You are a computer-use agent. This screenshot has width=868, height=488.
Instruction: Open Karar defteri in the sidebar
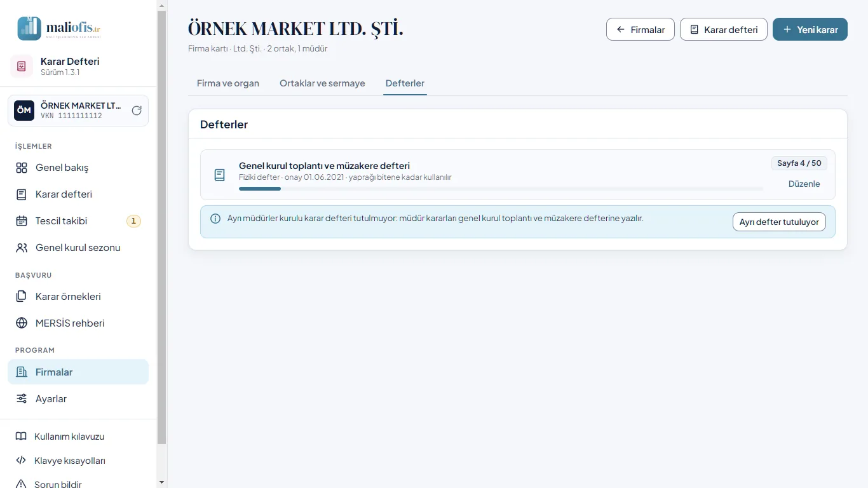[78, 194]
